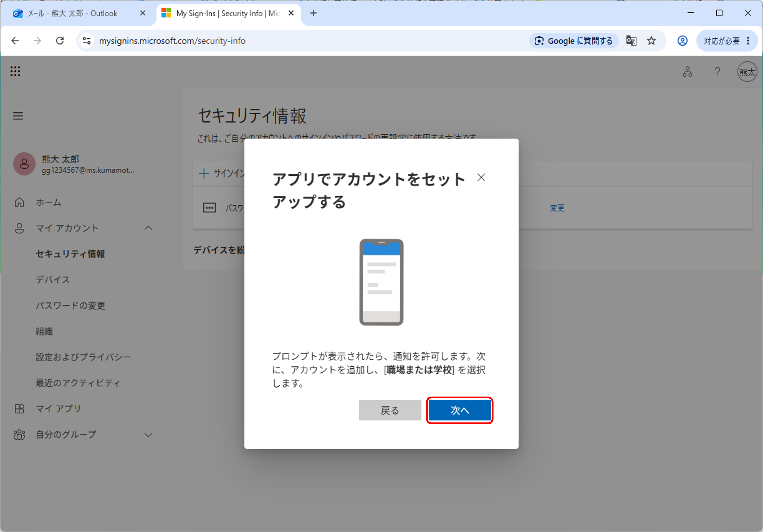The image size is (763, 532).
Task: Close the My Sign-Ins tab
Action: coord(291,13)
